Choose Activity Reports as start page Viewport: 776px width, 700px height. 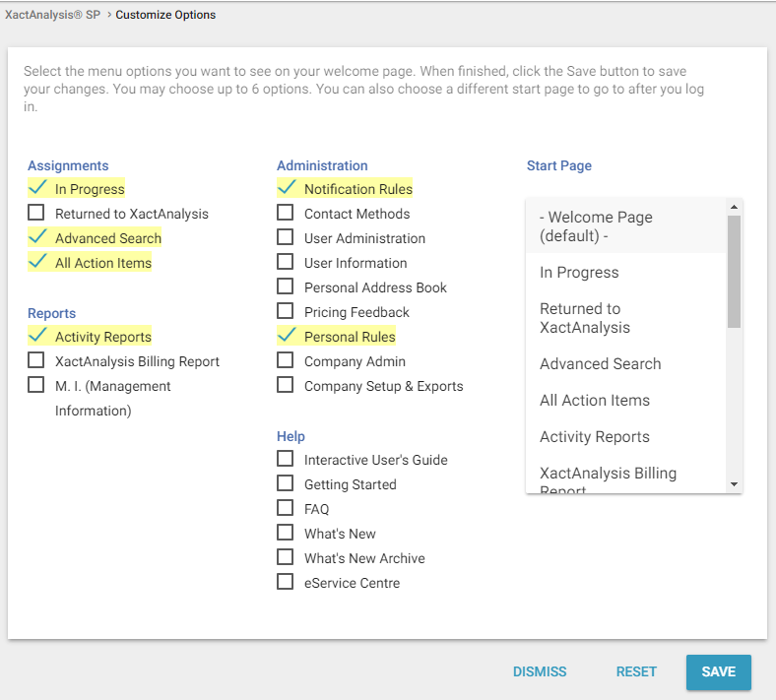click(595, 436)
